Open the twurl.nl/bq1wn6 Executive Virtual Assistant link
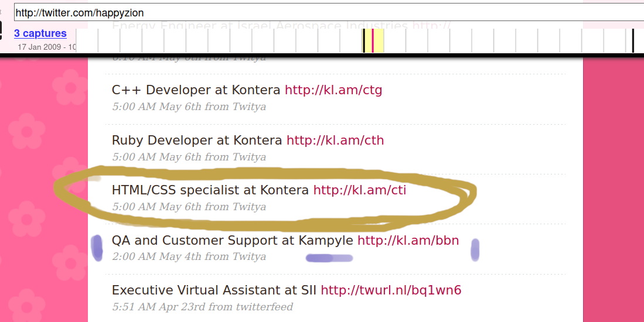Viewport: 644px width, 322px height. (391, 290)
